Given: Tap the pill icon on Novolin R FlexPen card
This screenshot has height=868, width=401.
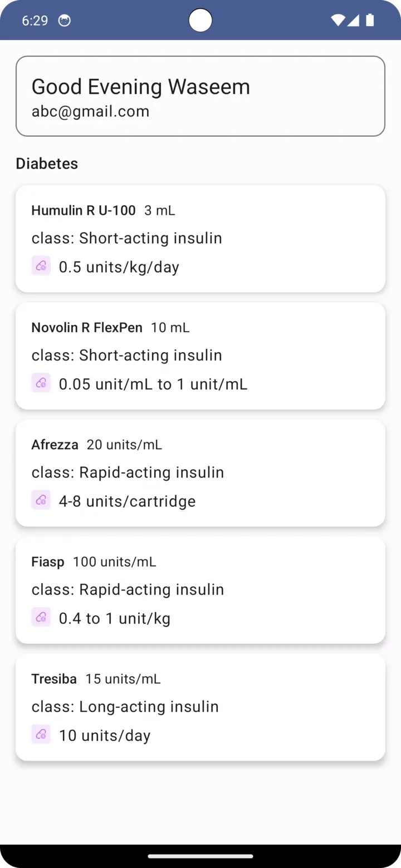Looking at the screenshot, I should click(x=41, y=383).
